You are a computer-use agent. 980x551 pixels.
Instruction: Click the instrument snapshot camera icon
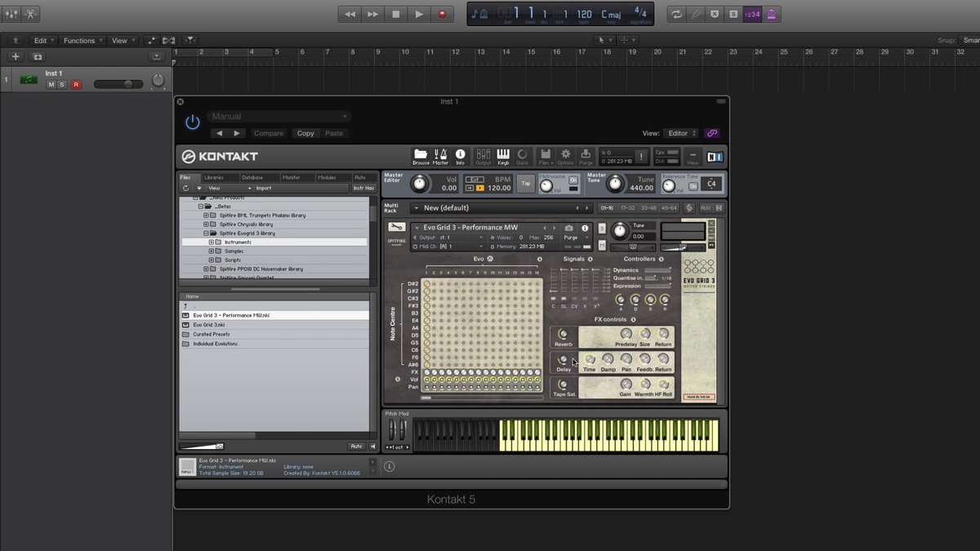pyautogui.click(x=569, y=229)
